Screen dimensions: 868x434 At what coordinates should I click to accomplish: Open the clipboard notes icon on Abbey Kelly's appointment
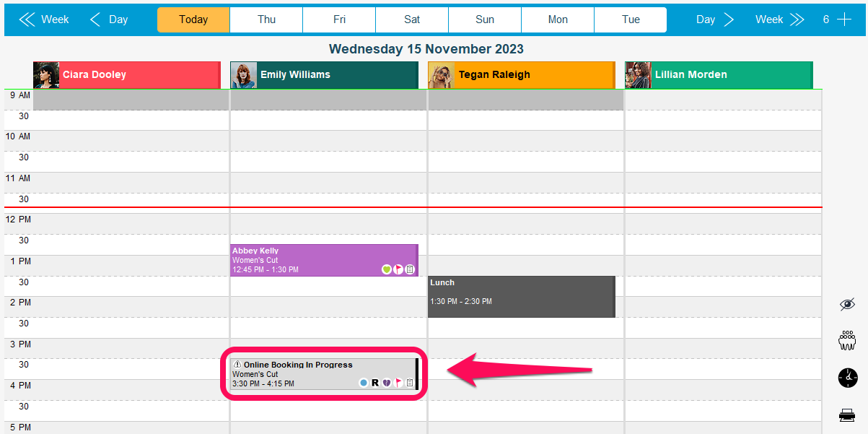pos(410,269)
